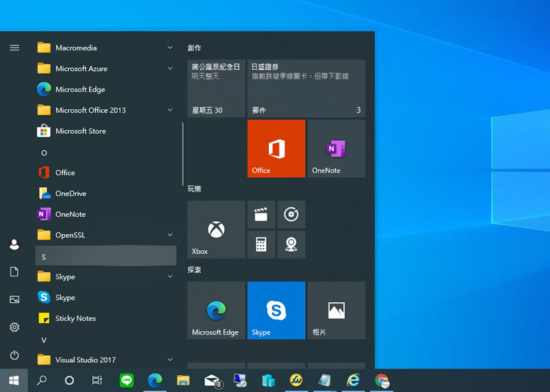This screenshot has height=392, width=550.
Task: Open OneNote from the app list
Action: [x=106, y=214]
